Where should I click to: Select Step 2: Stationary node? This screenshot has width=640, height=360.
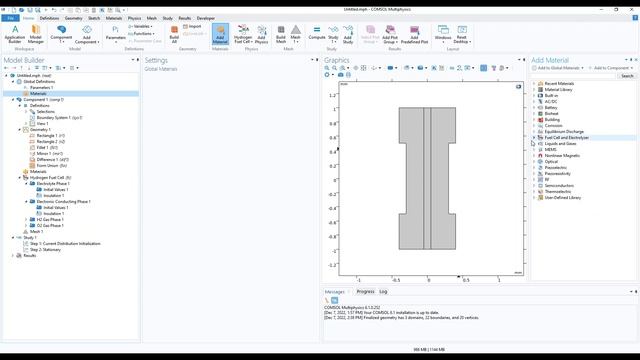click(x=45, y=249)
